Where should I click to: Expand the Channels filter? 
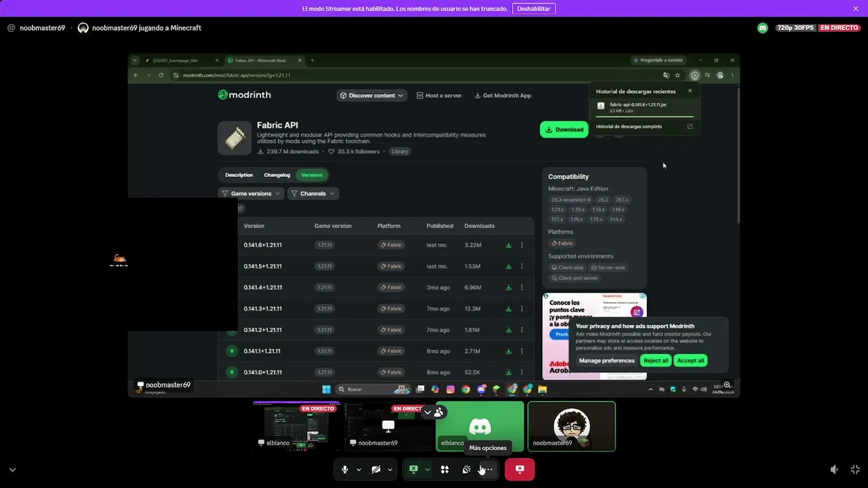tap(313, 193)
